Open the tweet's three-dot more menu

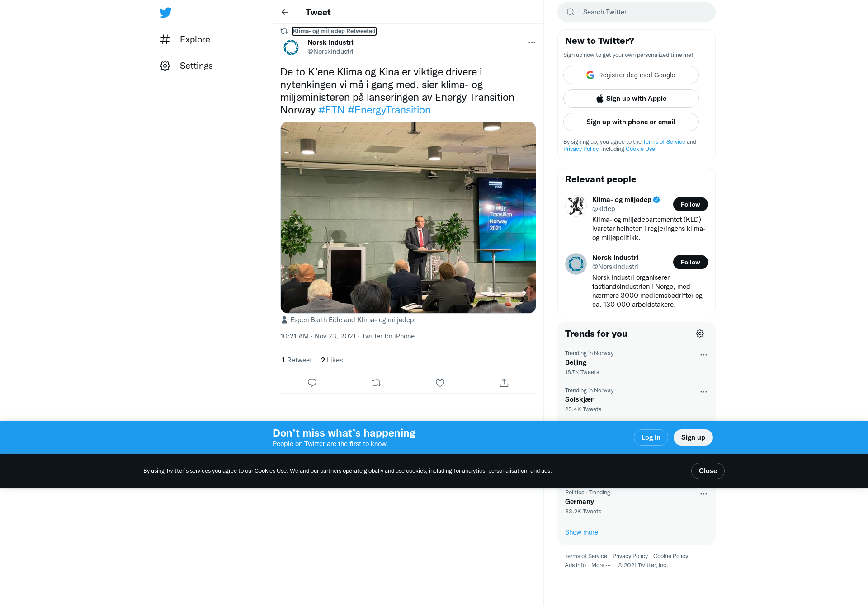(532, 42)
